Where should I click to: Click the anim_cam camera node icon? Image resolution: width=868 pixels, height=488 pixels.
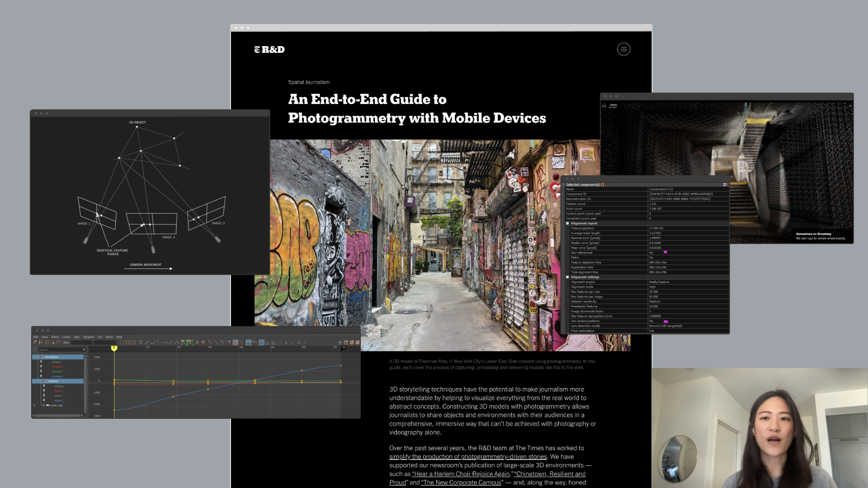point(48,405)
